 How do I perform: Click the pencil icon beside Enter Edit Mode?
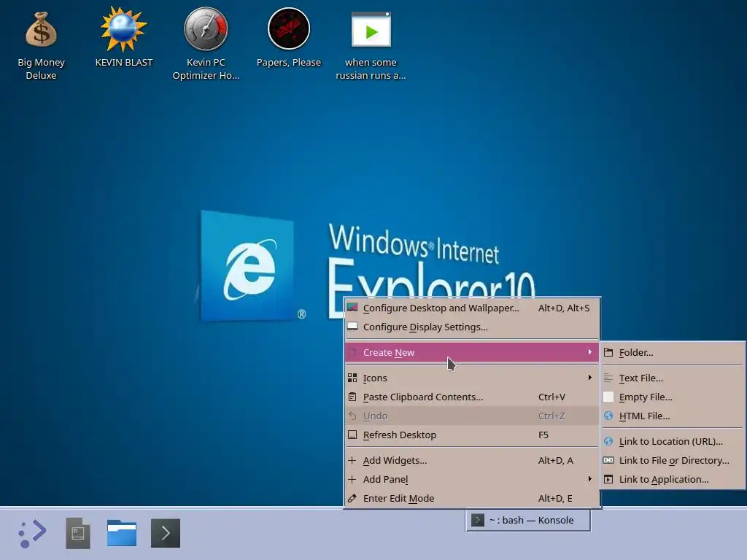[x=352, y=499]
